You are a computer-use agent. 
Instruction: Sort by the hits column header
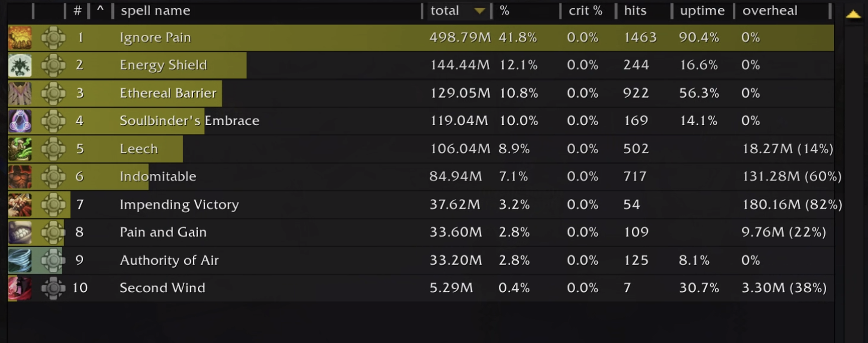(x=635, y=11)
